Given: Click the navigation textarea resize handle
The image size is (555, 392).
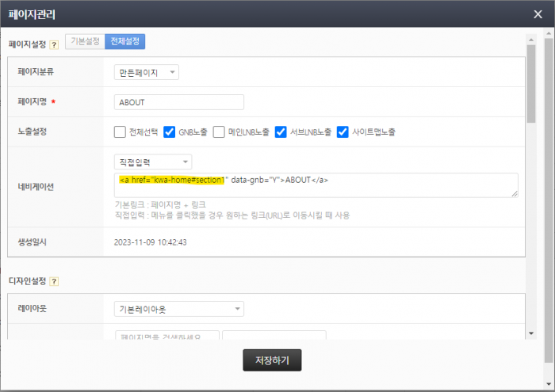Looking at the screenshot, I should tap(515, 193).
